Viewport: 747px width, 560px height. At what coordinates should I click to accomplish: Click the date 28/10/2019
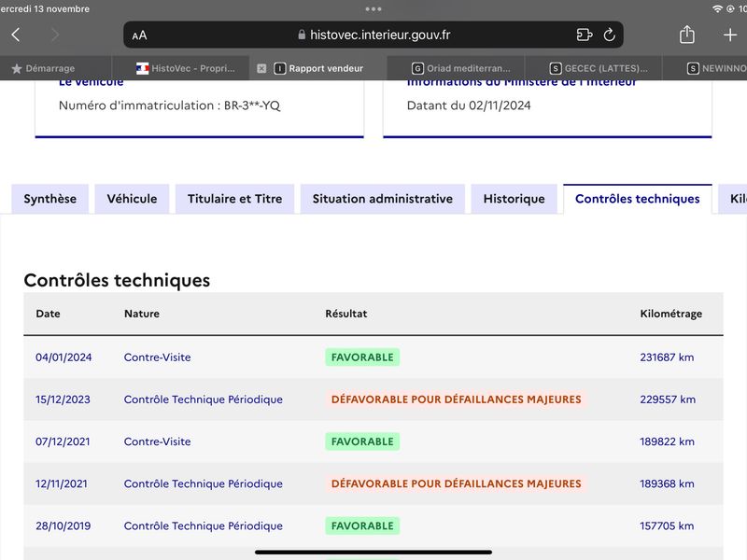(x=63, y=526)
